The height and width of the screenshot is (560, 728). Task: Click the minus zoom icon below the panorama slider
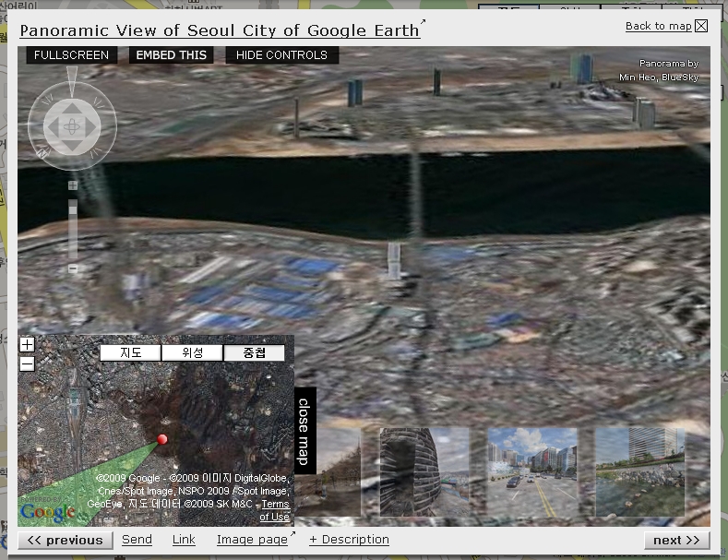73,268
